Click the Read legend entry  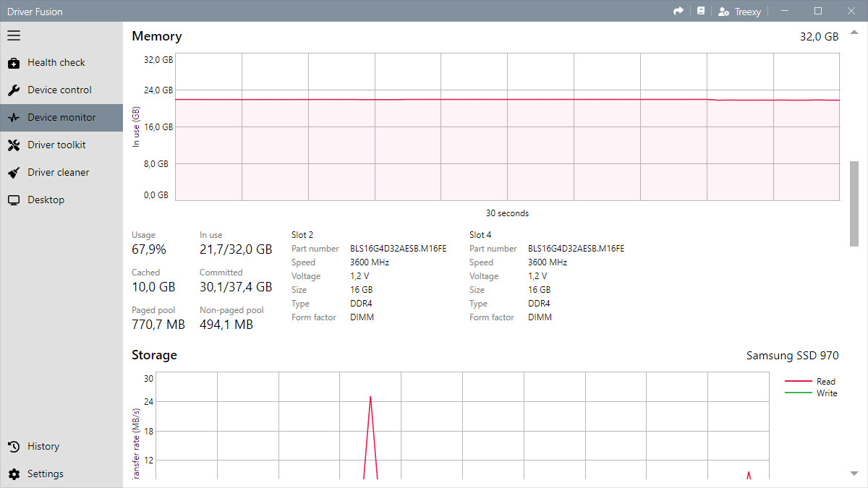(810, 382)
